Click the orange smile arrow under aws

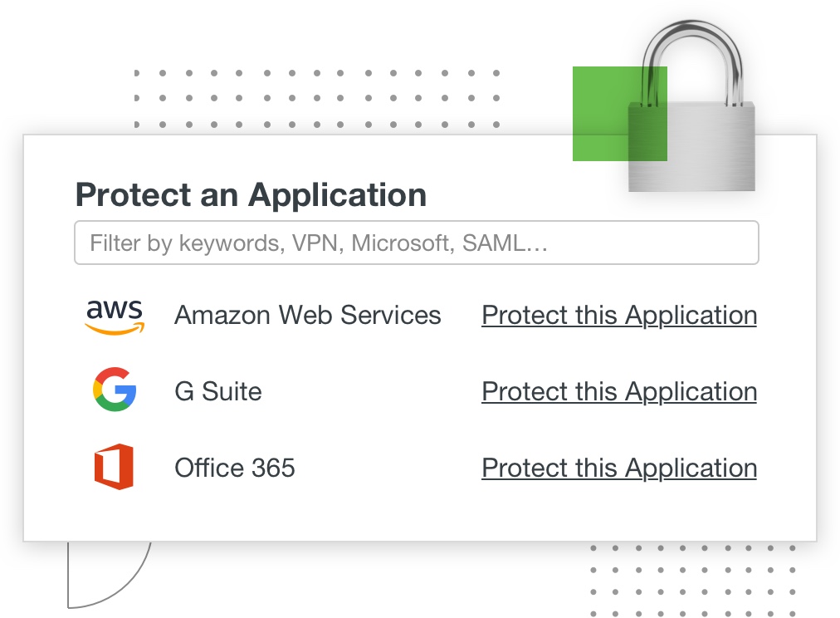pos(116,329)
